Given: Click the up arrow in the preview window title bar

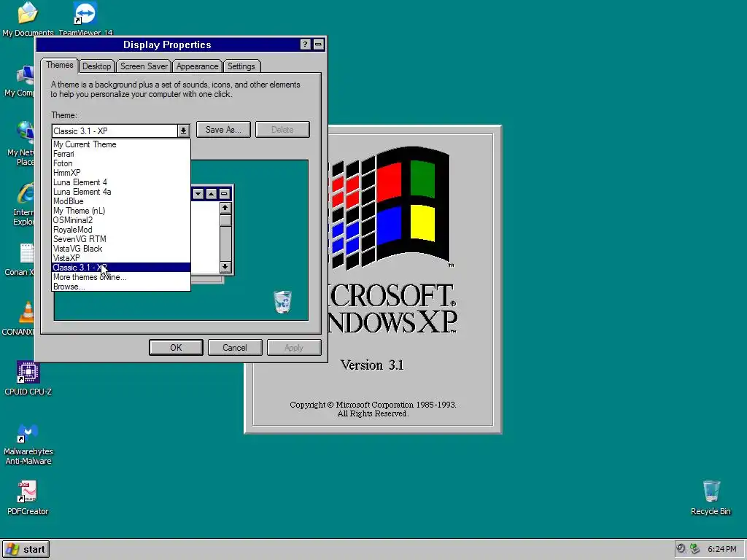Looking at the screenshot, I should (x=211, y=194).
